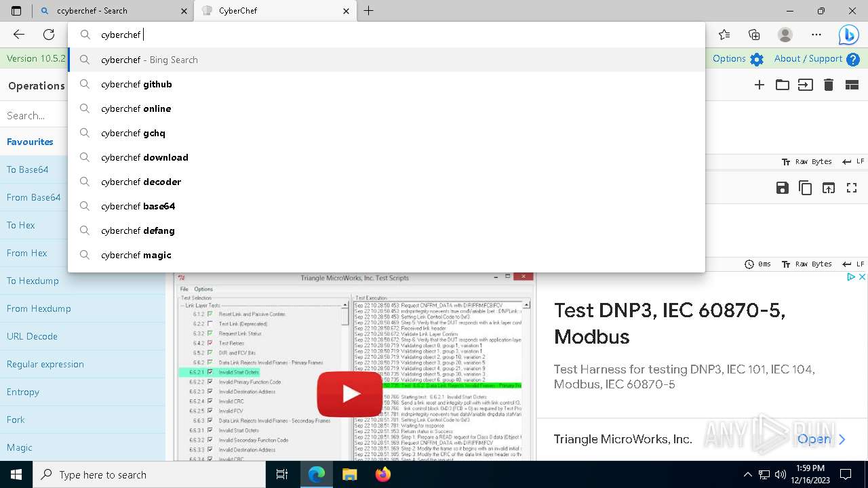This screenshot has width=868, height=488.
Task: Replace input with output icon
Action: tap(829, 188)
